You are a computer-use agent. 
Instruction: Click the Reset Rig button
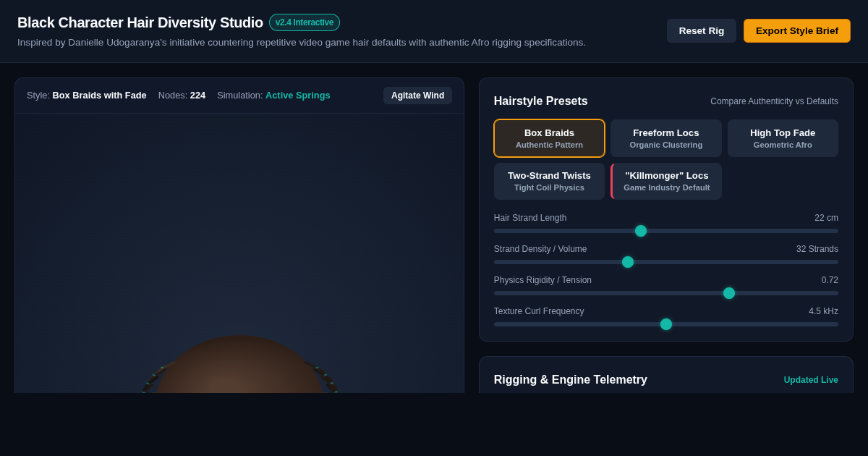[701, 30]
